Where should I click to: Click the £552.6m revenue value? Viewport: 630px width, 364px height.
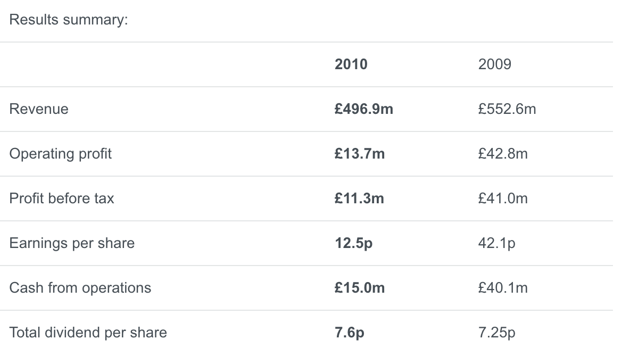507,109
